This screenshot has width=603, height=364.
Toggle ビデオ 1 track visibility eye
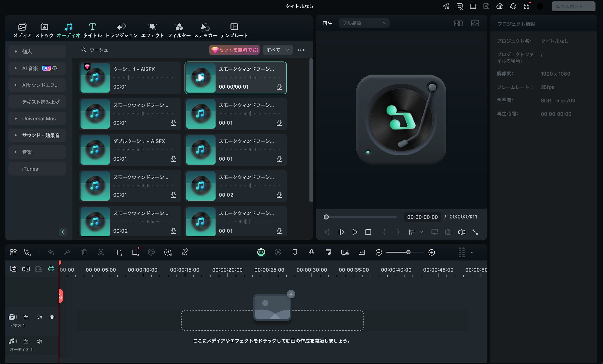pos(52,317)
